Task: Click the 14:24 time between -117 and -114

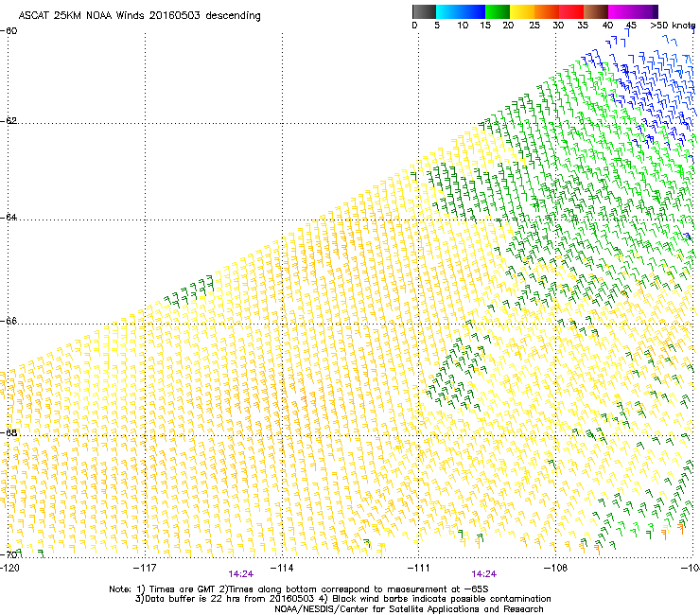Action: (x=241, y=574)
